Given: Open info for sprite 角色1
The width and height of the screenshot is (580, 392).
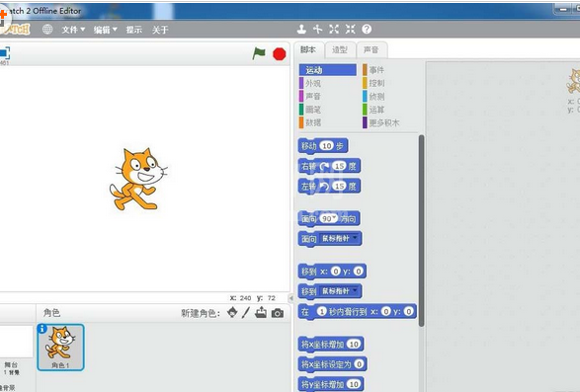Looking at the screenshot, I should coord(42,329).
